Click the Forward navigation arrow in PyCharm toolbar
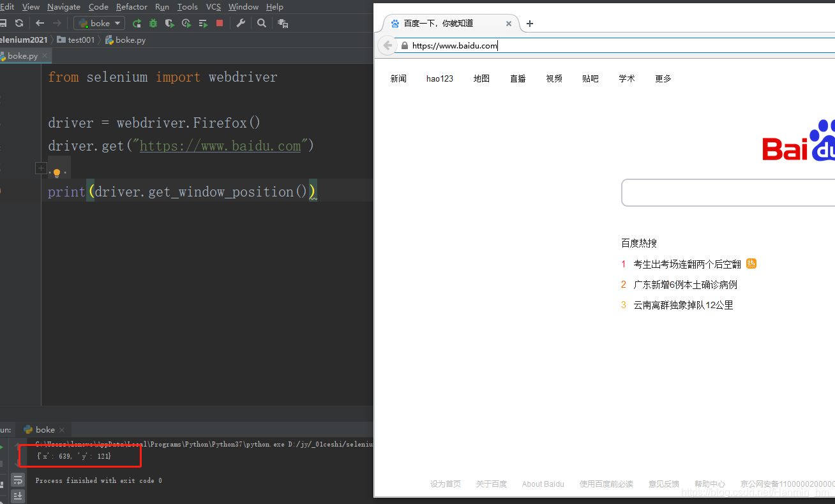 [57, 23]
